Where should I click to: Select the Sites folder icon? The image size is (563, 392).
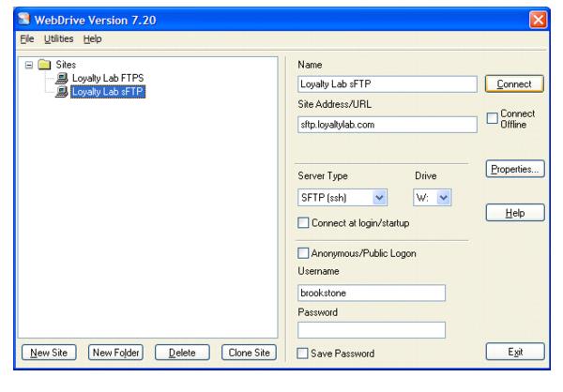tap(44, 65)
